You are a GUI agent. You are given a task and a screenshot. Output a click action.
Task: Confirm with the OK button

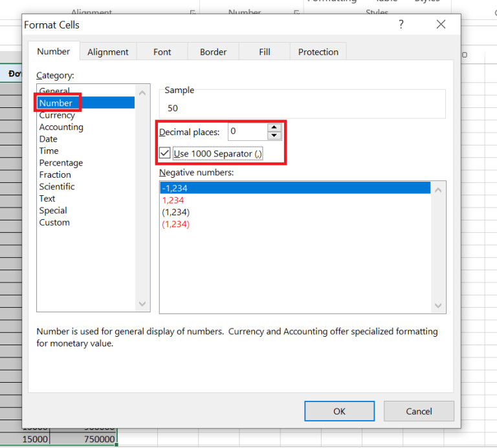[340, 411]
